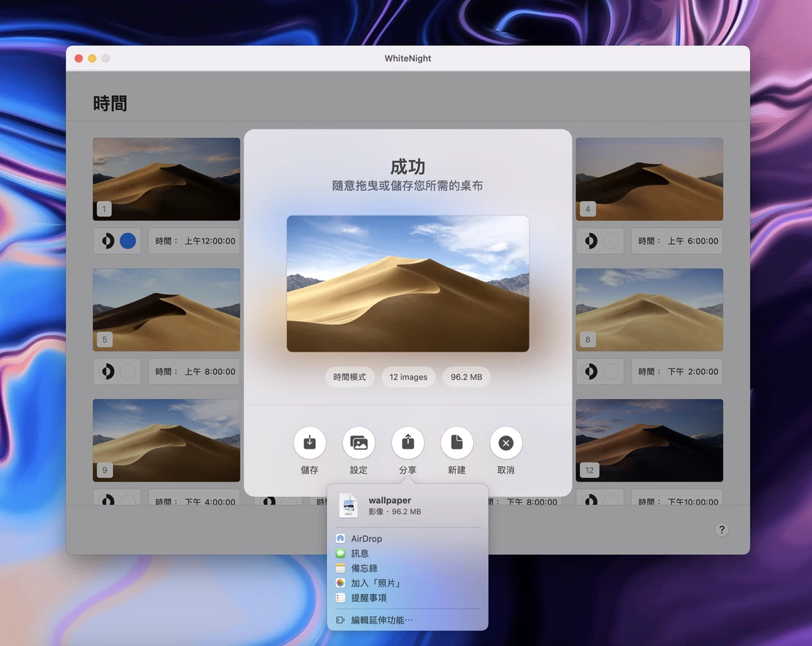
Task: Click the 成功 title text
Action: (x=407, y=167)
